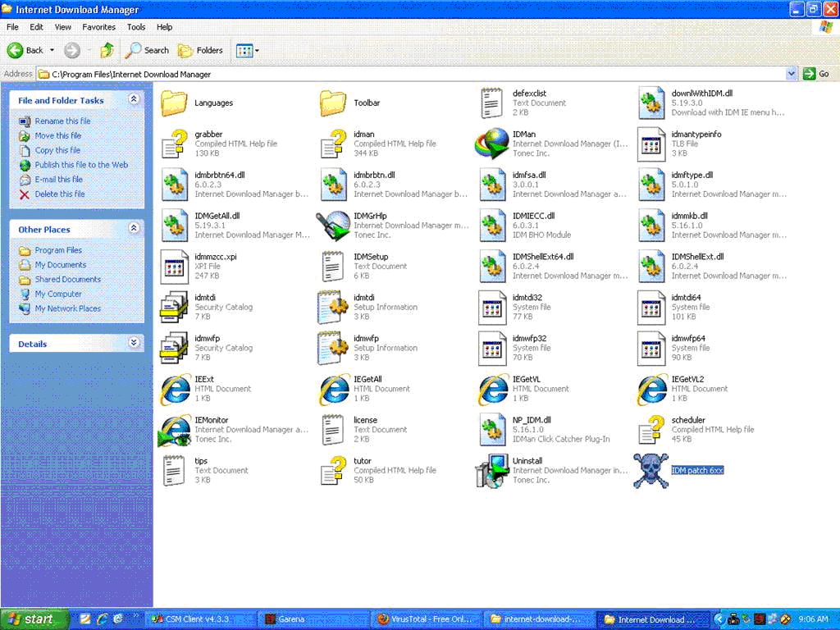The width and height of the screenshot is (840, 630).
Task: Click Publish this file to the Web
Action: [x=81, y=164]
